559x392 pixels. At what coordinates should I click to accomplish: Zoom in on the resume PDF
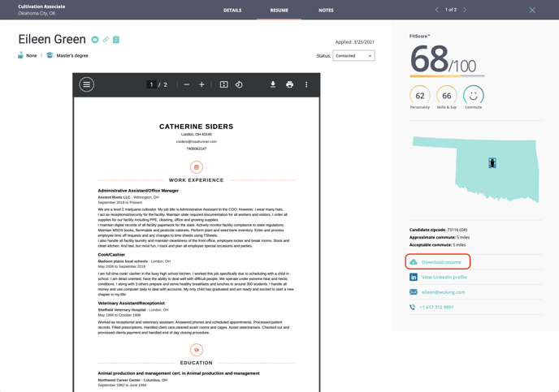pyautogui.click(x=202, y=84)
